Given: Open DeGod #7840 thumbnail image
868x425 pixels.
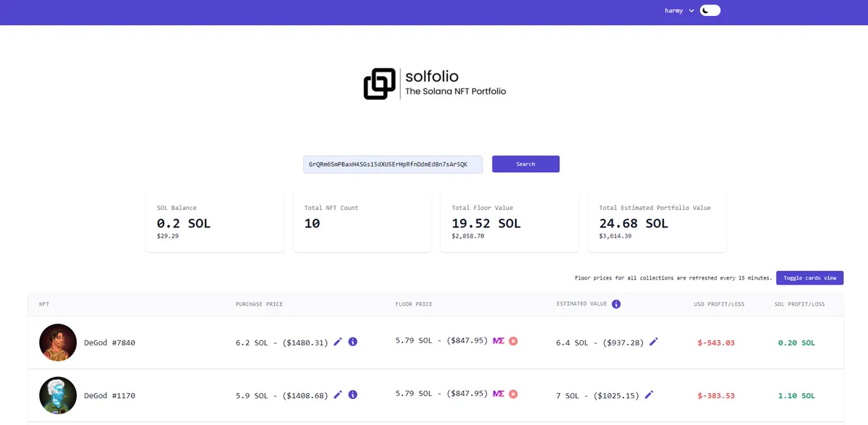Looking at the screenshot, I should [58, 342].
